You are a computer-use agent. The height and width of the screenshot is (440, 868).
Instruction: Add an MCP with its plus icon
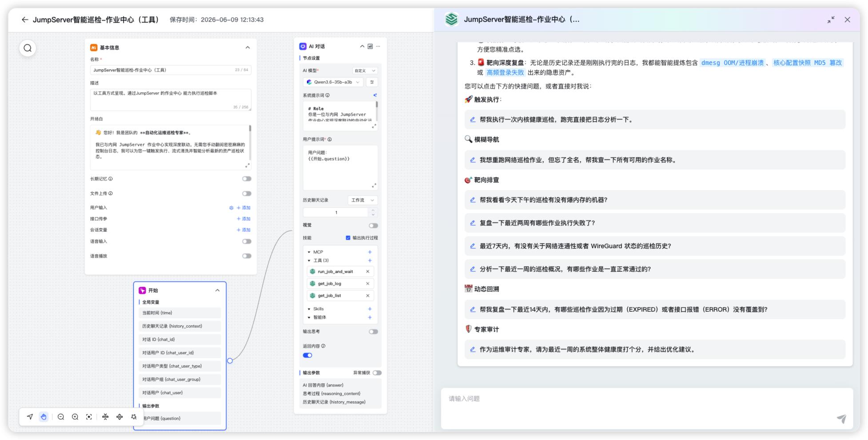click(x=370, y=252)
